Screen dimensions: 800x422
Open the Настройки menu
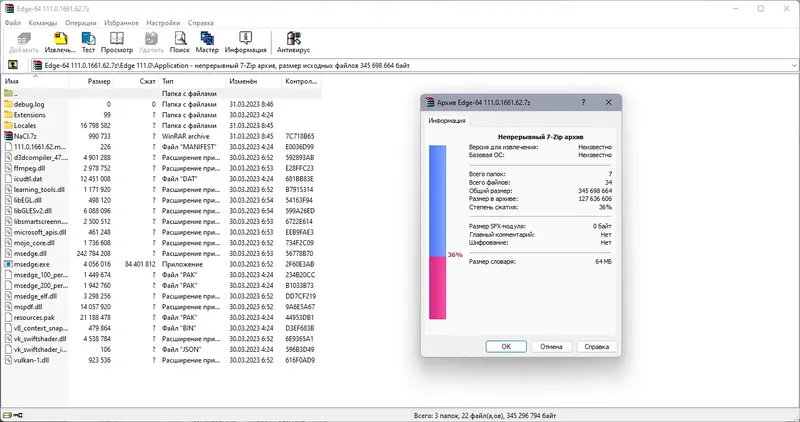tap(163, 23)
